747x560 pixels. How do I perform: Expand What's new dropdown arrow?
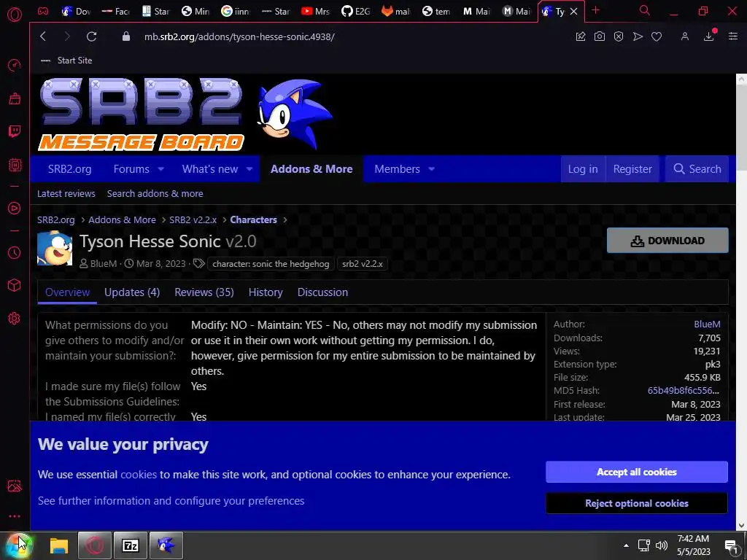click(x=249, y=169)
